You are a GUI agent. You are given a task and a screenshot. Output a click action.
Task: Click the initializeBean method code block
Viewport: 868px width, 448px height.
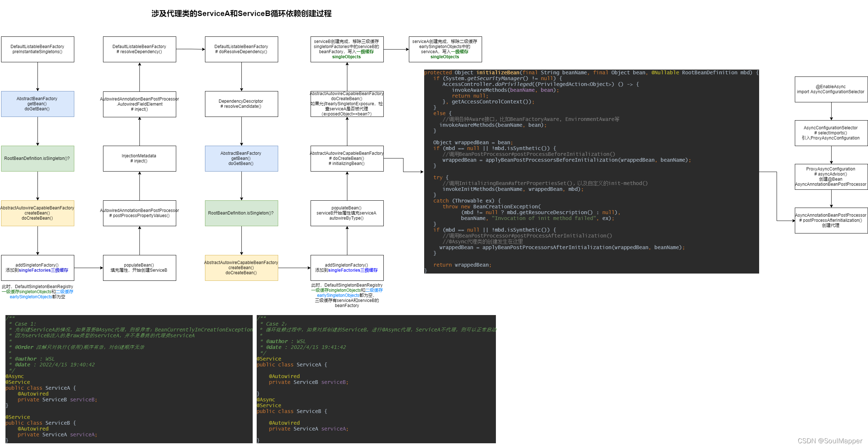(x=591, y=171)
